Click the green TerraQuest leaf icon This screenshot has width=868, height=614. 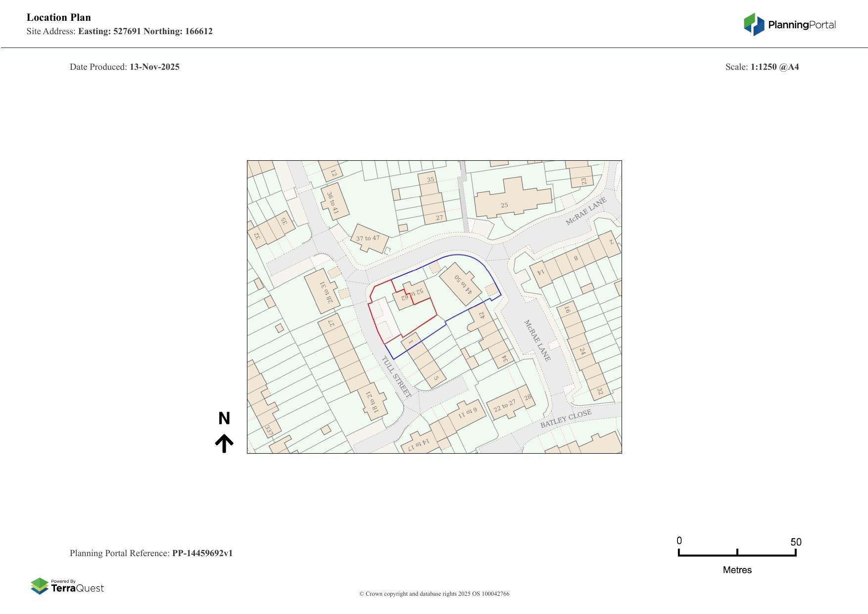[x=39, y=586]
